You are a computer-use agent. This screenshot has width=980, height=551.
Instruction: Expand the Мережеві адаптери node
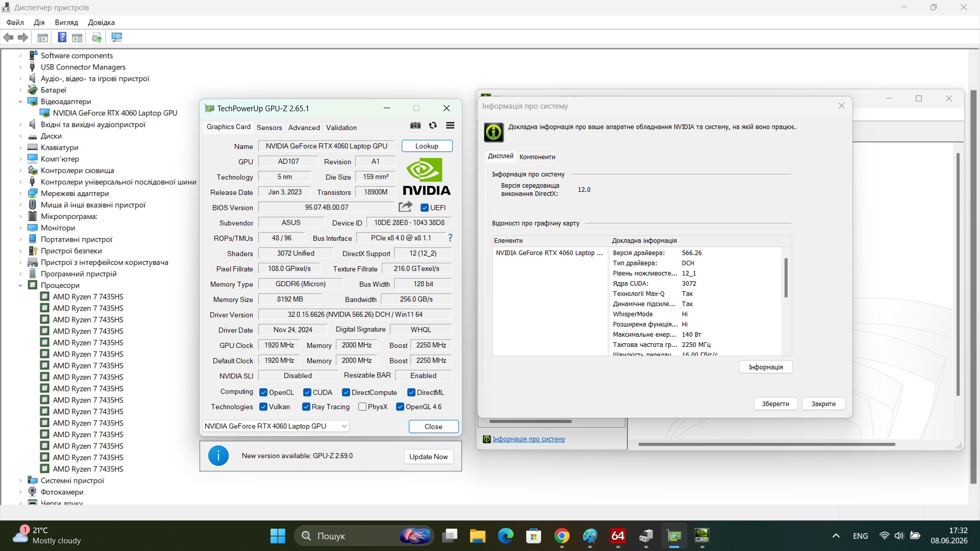(20, 193)
